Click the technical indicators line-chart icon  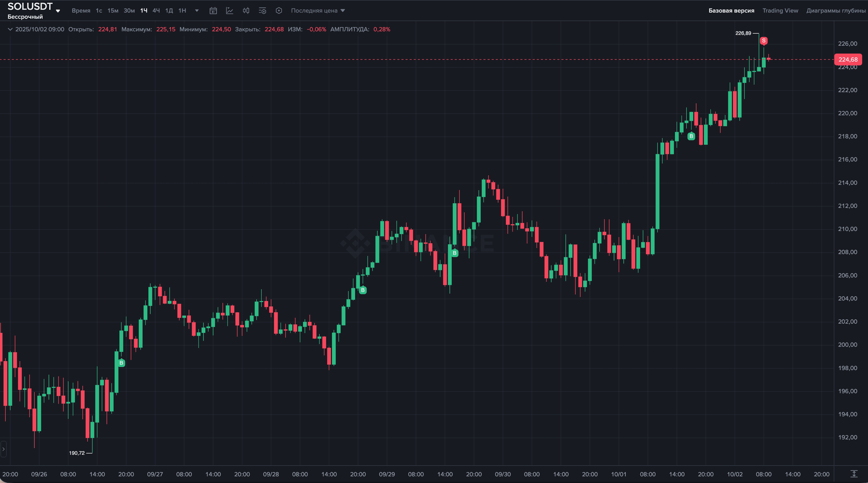pyautogui.click(x=229, y=11)
